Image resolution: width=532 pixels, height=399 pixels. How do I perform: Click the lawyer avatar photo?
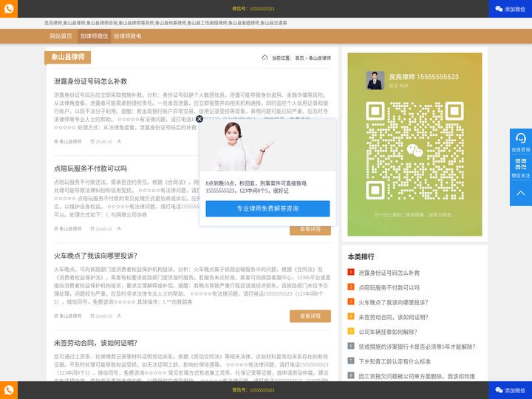point(375,81)
